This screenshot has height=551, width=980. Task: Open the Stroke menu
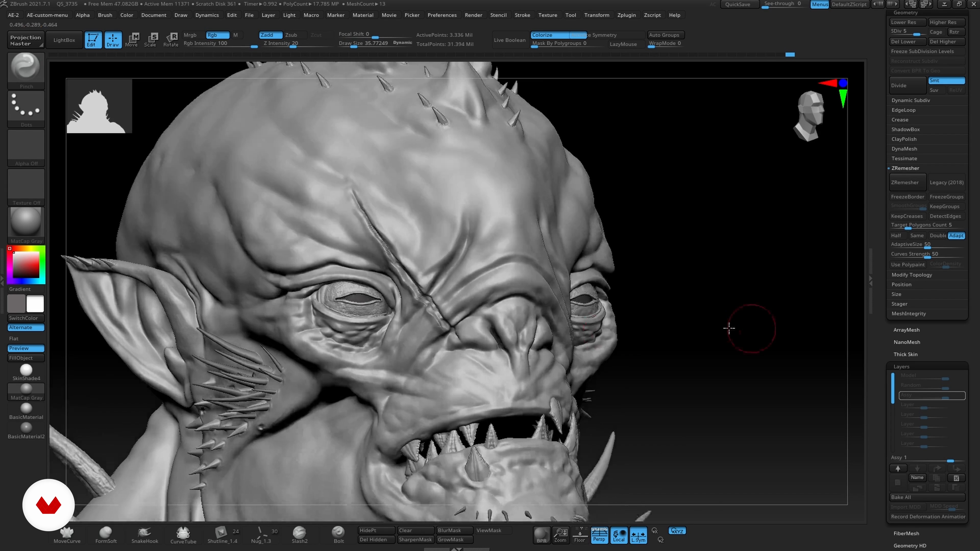(x=522, y=15)
